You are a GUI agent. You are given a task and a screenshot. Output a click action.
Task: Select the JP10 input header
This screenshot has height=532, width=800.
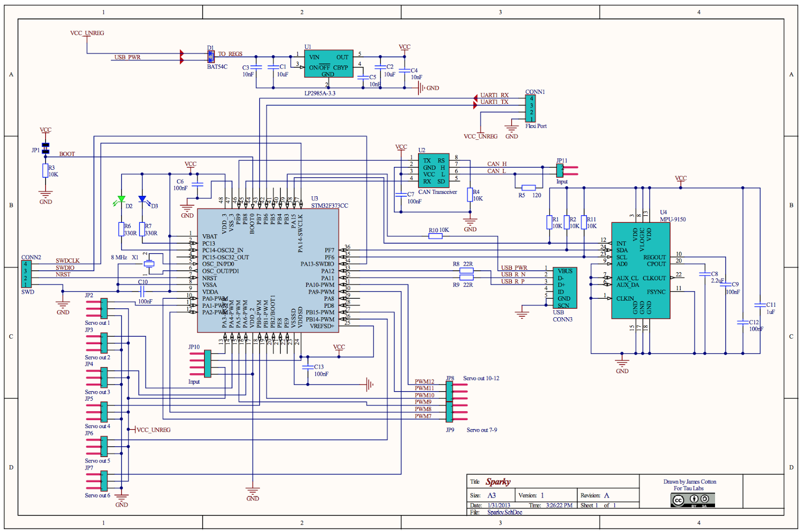(201, 364)
